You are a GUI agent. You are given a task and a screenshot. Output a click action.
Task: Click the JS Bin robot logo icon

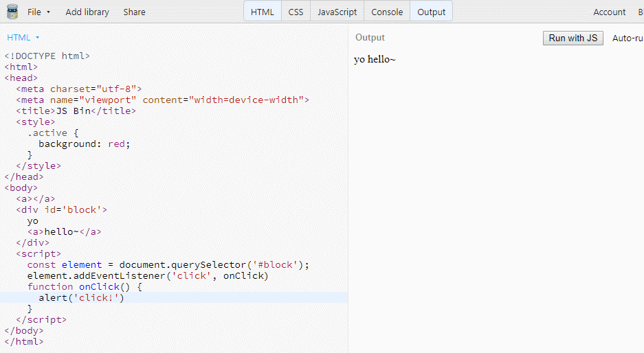(x=13, y=12)
